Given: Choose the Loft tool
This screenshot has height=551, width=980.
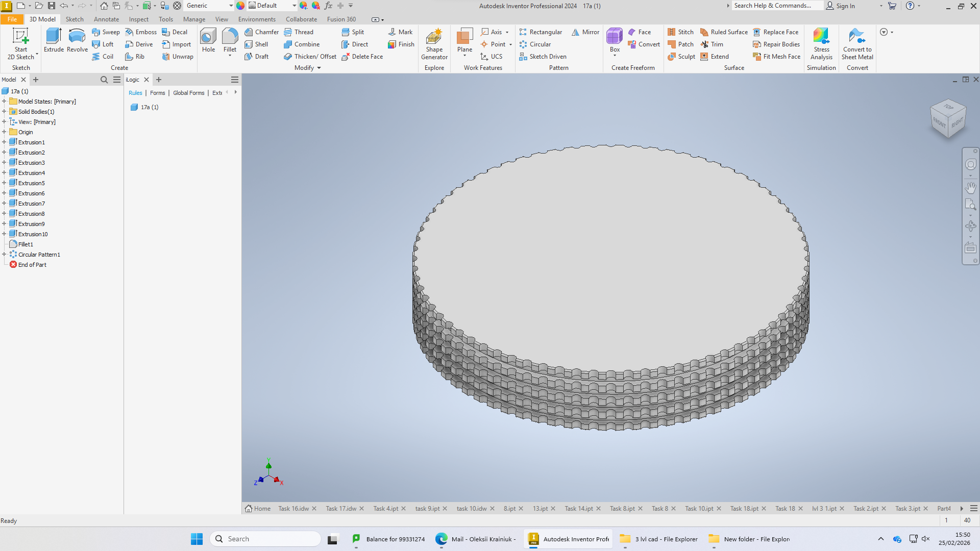Looking at the screenshot, I should pos(103,44).
